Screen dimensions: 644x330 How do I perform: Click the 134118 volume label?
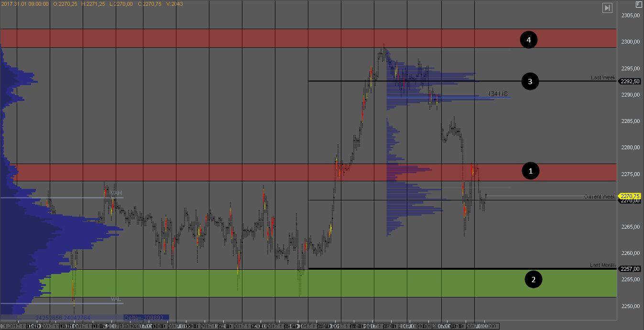(498, 94)
